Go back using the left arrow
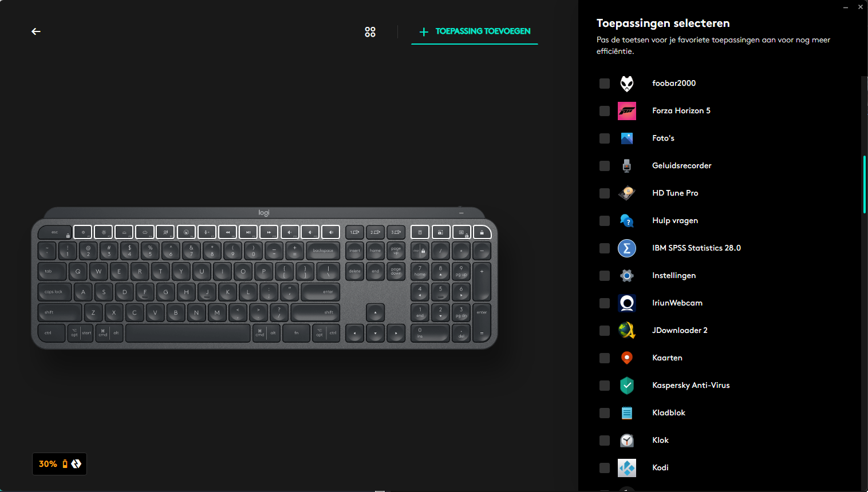 pyautogui.click(x=36, y=31)
